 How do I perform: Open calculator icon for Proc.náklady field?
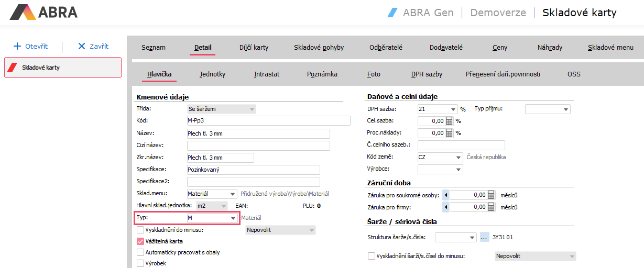[449, 133]
